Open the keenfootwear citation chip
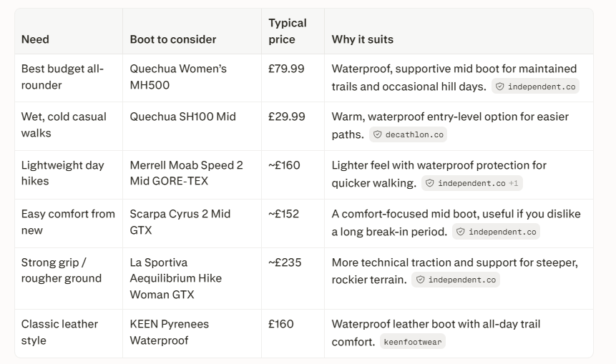Image resolution: width=616 pixels, height=364 pixels. click(x=413, y=342)
